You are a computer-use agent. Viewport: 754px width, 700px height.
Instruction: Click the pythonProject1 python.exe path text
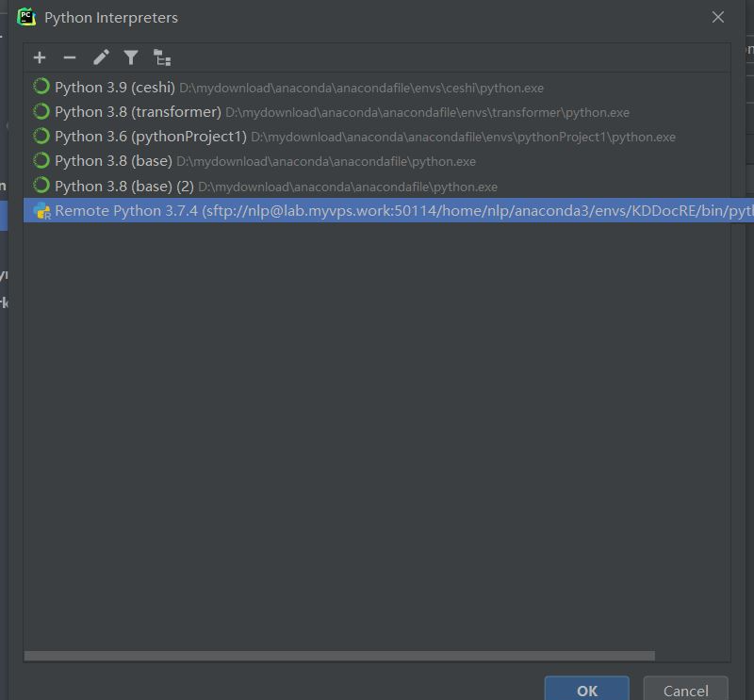(x=463, y=138)
